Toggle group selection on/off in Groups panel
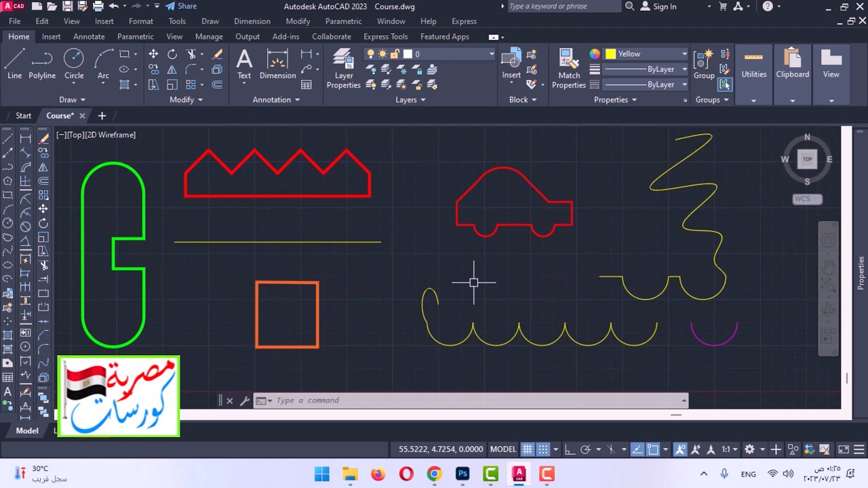The image size is (868, 488). point(725,85)
